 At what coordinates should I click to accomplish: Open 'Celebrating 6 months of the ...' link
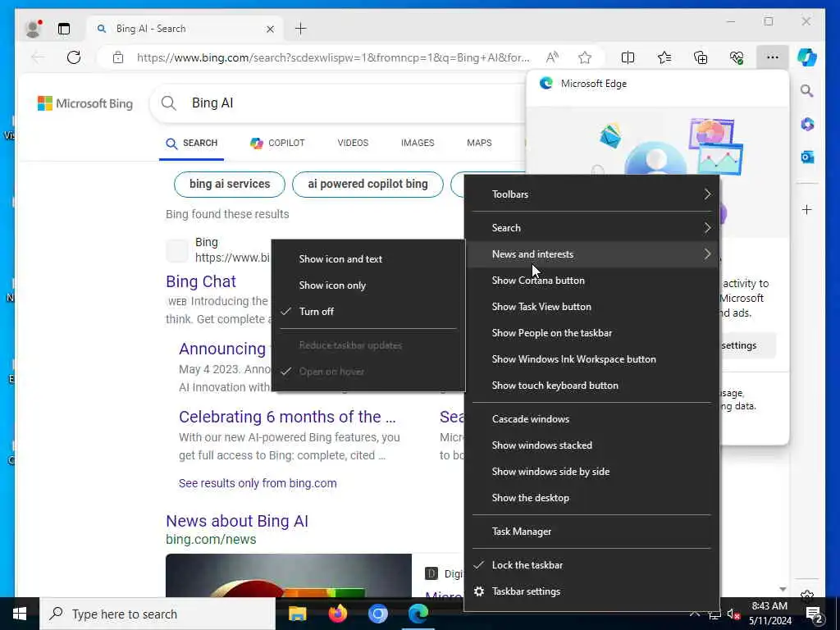pyautogui.click(x=287, y=417)
